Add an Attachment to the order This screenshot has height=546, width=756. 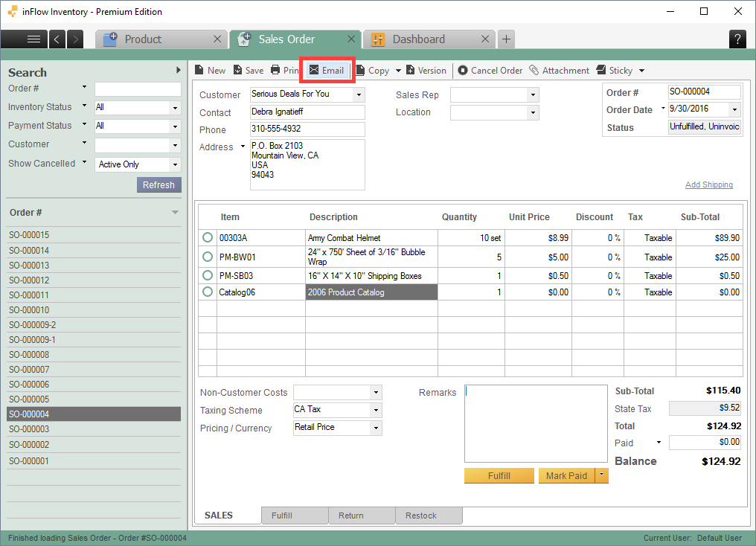[x=560, y=71]
